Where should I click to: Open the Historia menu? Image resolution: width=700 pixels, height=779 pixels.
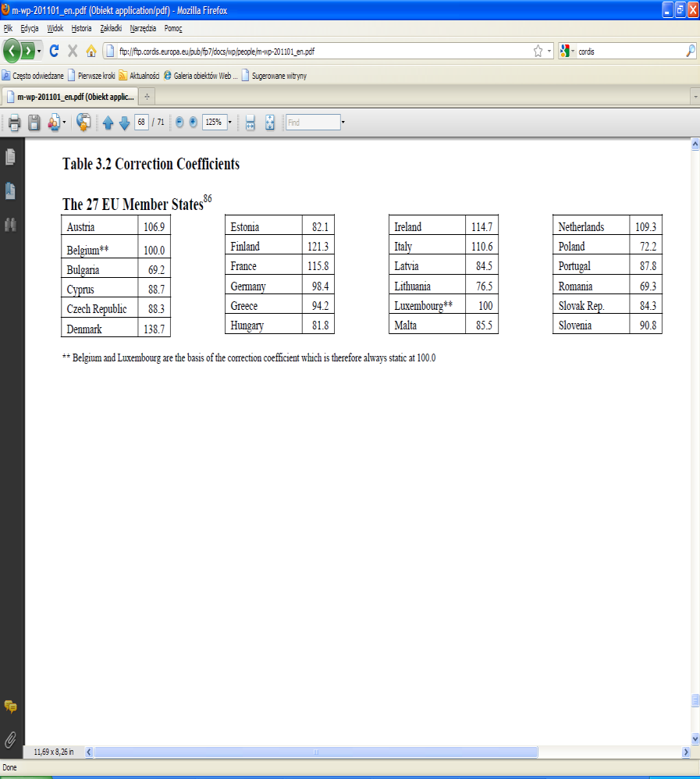click(x=81, y=28)
